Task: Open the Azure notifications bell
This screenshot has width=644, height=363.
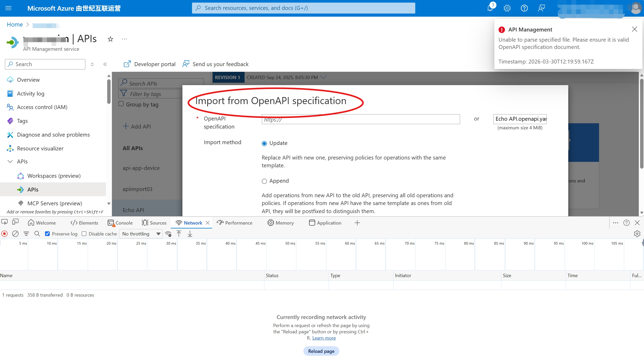Action: pyautogui.click(x=490, y=8)
